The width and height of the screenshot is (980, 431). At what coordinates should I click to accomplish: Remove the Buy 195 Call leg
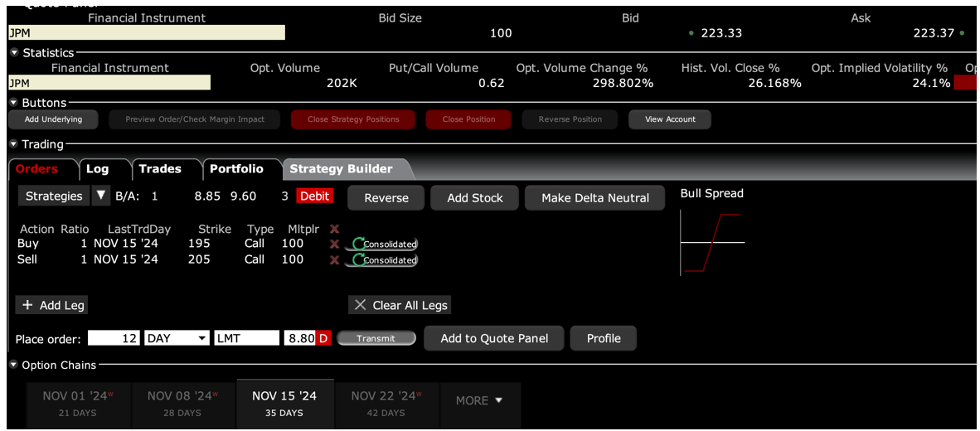coord(334,244)
